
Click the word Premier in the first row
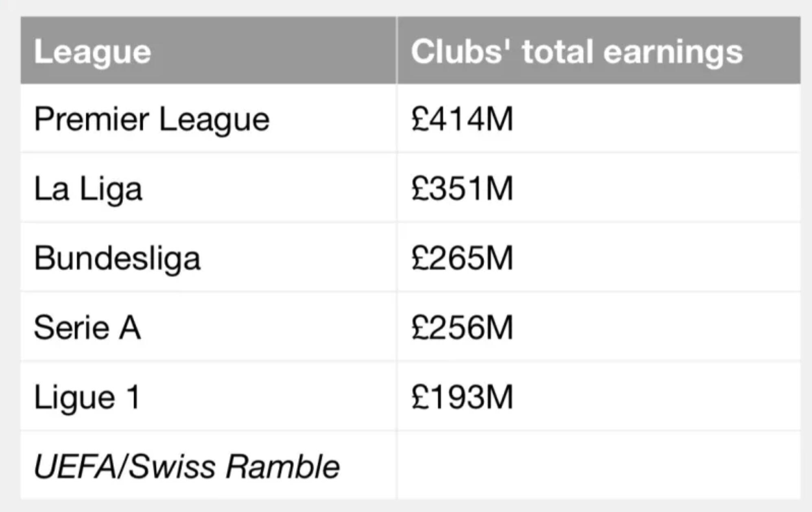[x=92, y=119]
